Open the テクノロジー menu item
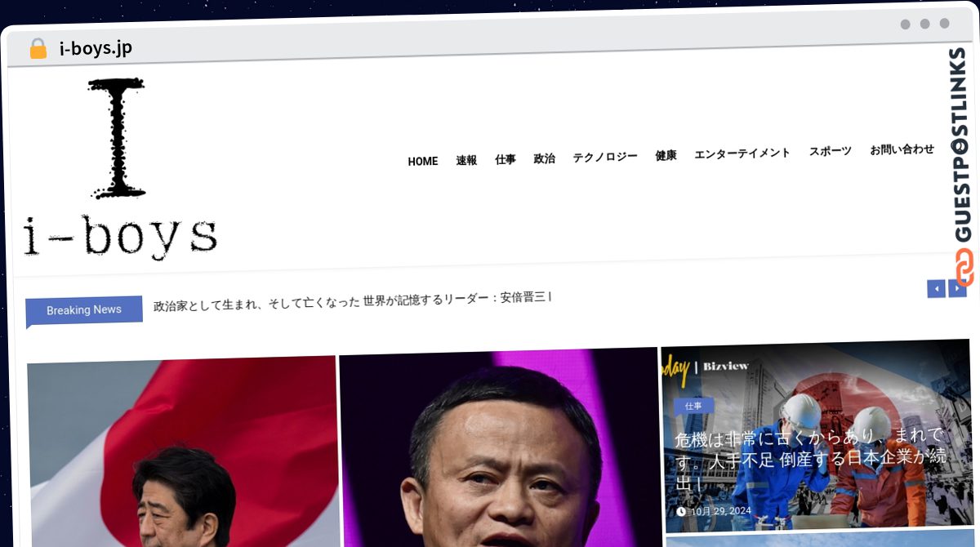This screenshot has height=547, width=980. tap(605, 157)
